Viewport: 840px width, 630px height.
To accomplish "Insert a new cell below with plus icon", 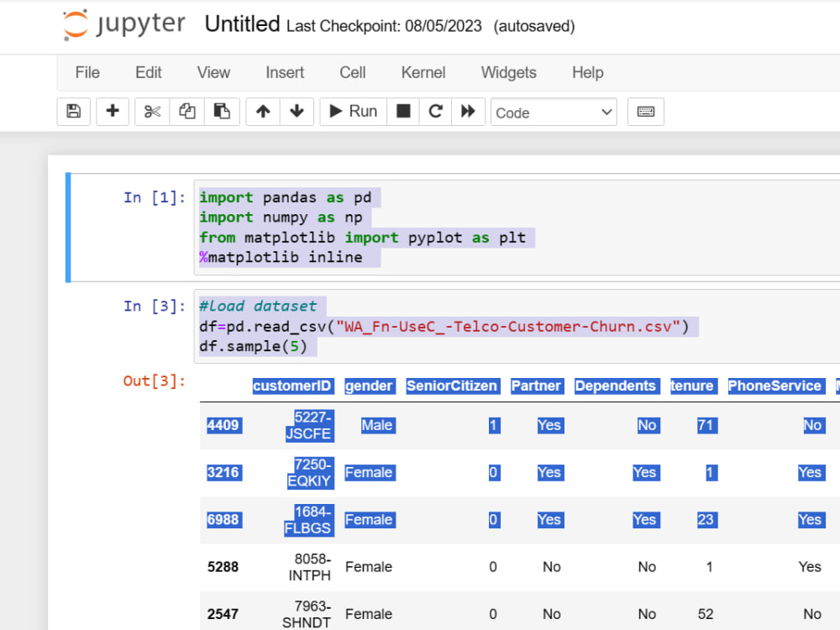I will [x=113, y=112].
